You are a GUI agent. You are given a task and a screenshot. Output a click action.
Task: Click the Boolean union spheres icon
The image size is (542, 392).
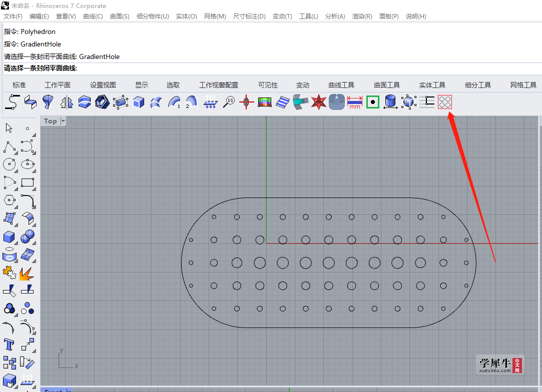(28, 236)
